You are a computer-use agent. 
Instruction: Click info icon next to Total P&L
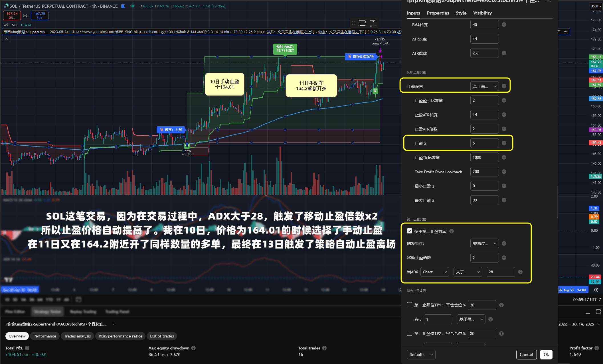[27, 348]
